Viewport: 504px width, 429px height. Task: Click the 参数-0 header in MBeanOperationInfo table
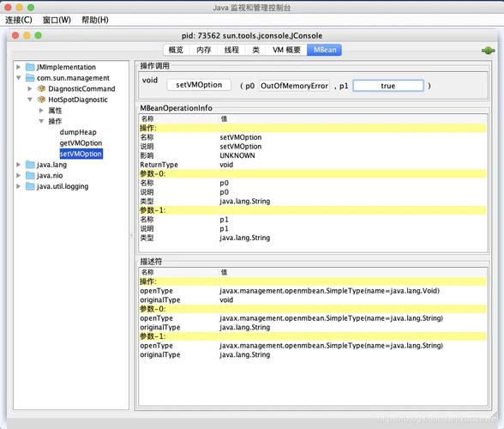pos(313,174)
